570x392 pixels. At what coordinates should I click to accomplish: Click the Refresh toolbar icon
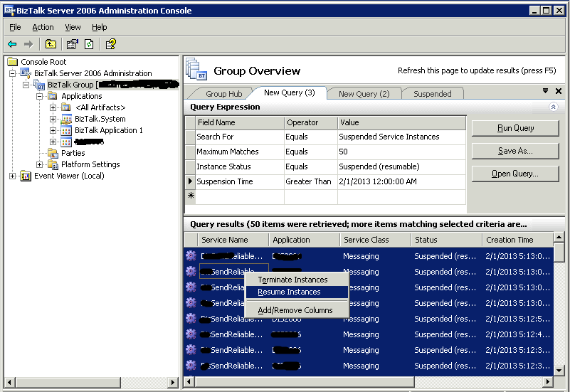(x=89, y=44)
